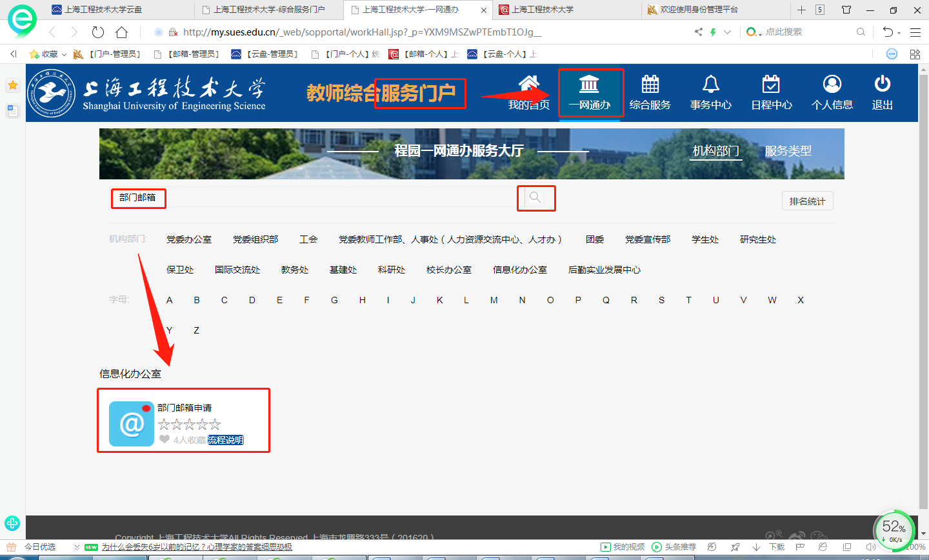Screen dimensions: 929x560
Task: Filter by 研究生处 department
Action: tap(758, 239)
